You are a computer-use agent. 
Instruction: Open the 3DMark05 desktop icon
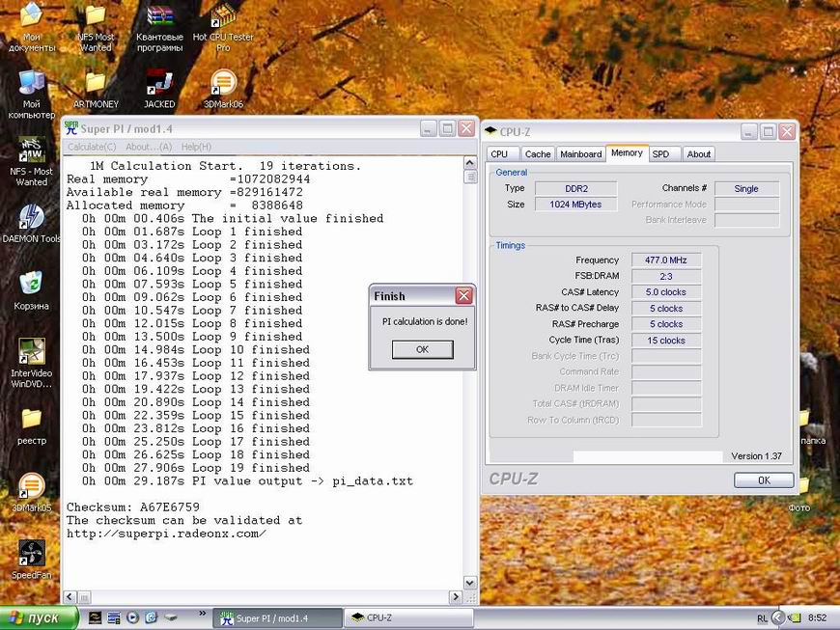click(x=31, y=486)
